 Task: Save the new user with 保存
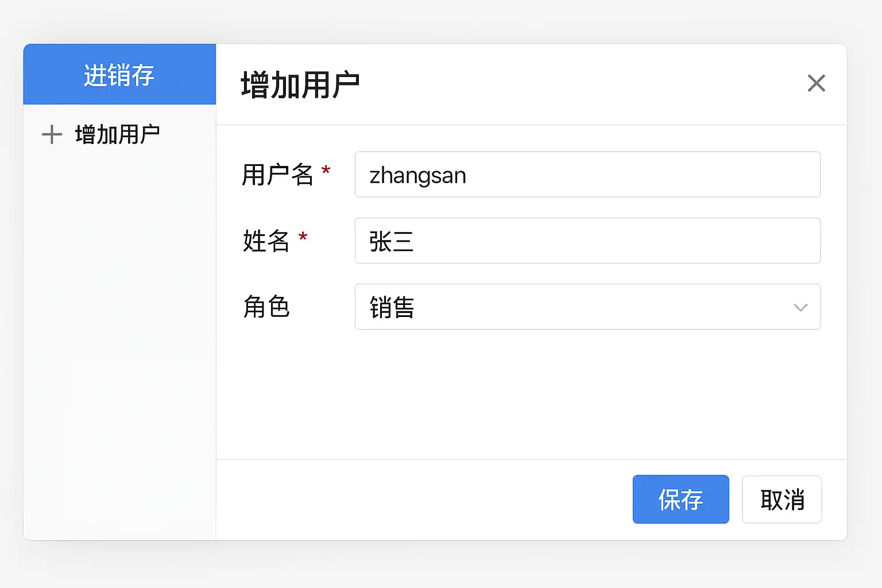(680, 499)
